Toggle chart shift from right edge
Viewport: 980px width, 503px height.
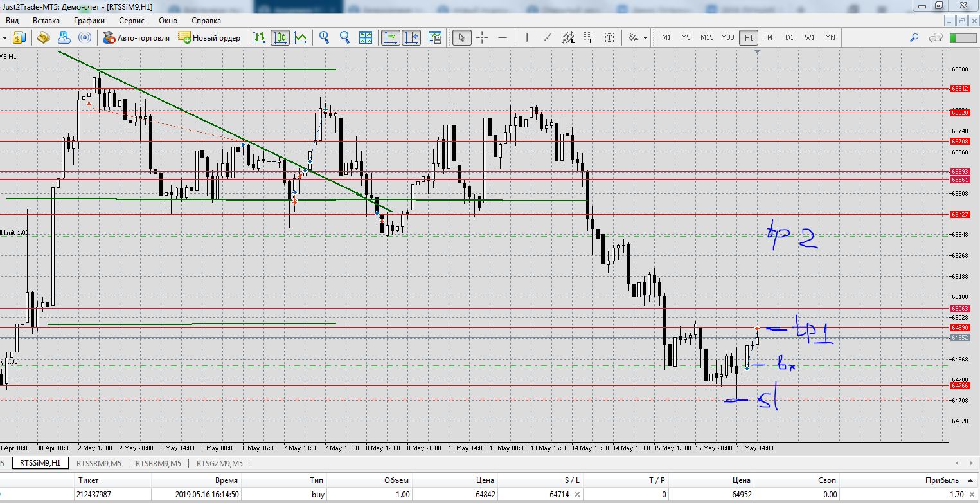[411, 37]
